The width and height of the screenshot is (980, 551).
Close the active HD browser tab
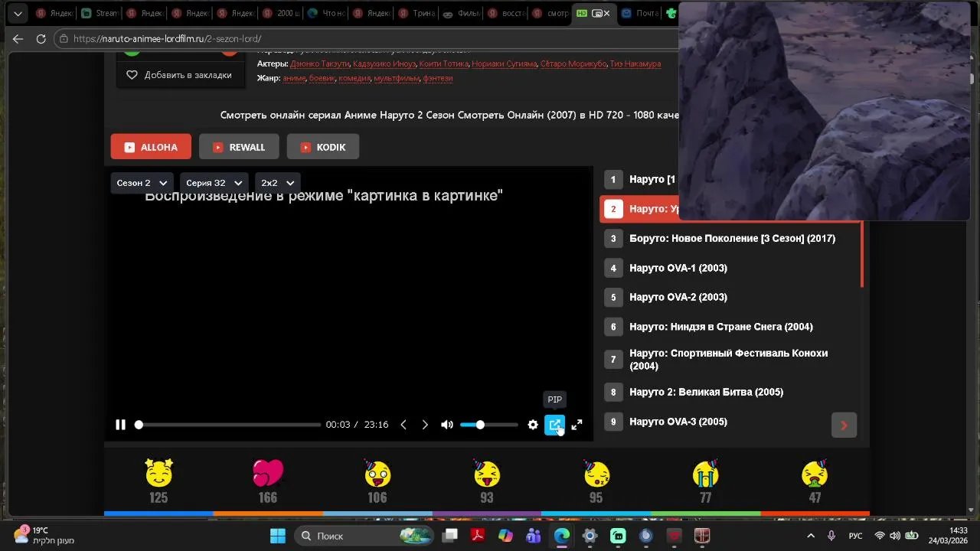pyautogui.click(x=608, y=13)
